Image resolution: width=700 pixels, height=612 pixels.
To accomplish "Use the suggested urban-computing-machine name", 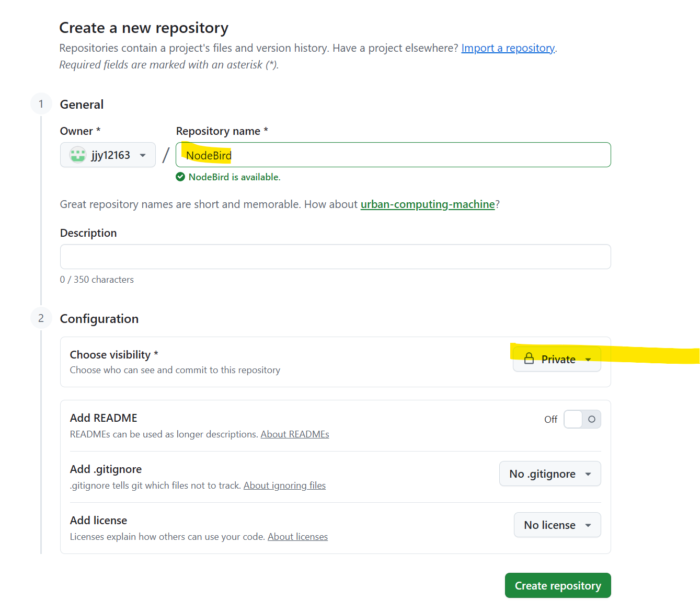I will pyautogui.click(x=428, y=204).
